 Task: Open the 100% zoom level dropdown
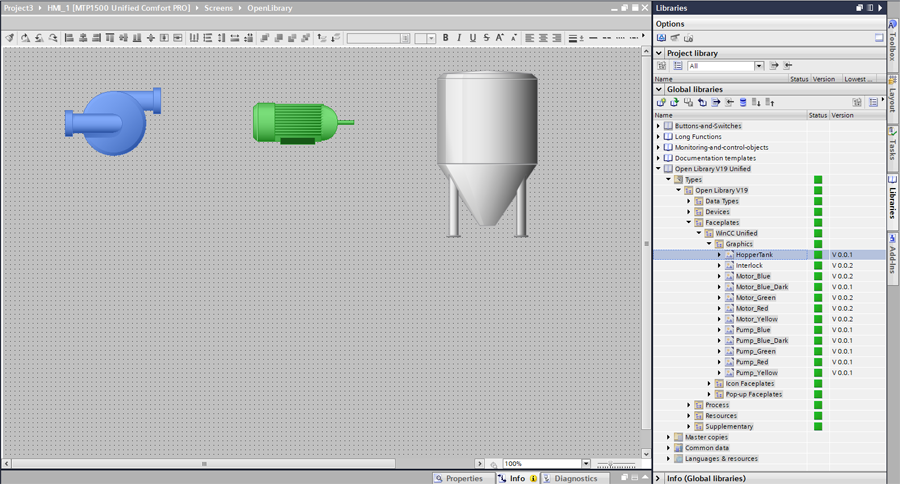click(586, 464)
